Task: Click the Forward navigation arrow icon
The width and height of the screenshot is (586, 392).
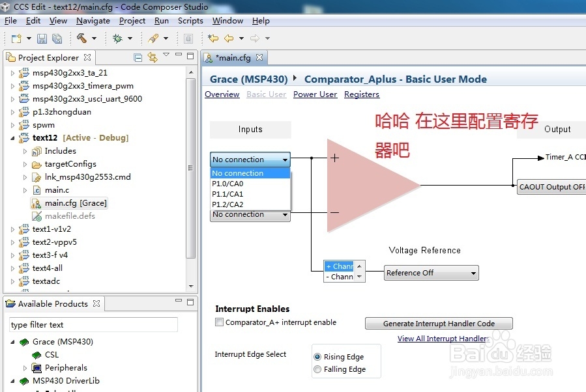Action: tap(255, 38)
